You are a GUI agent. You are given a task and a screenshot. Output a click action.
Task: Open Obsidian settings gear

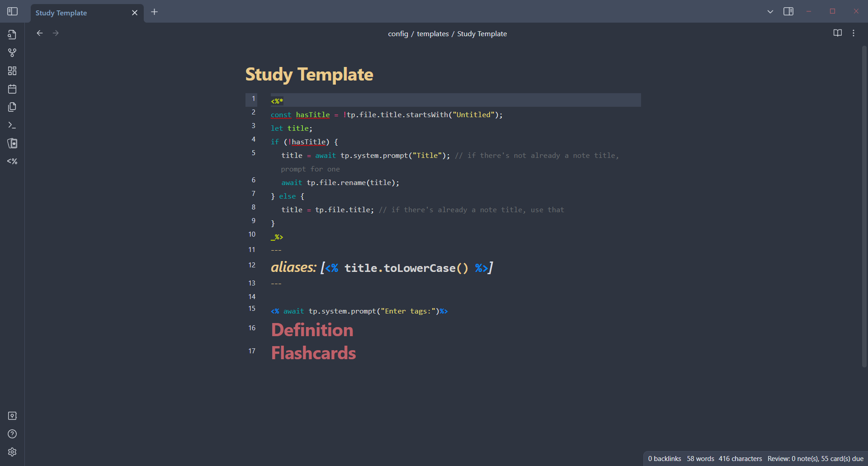[x=12, y=452]
